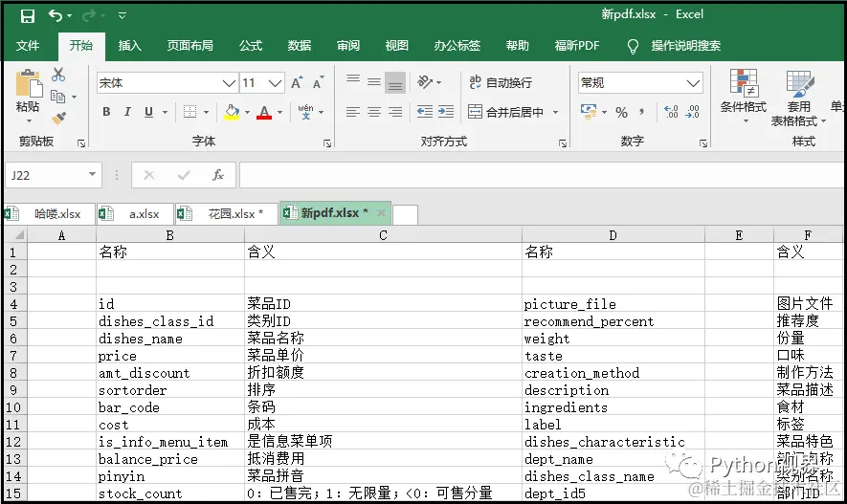Click the Align Right icon
The image size is (847, 504).
pyautogui.click(x=395, y=112)
